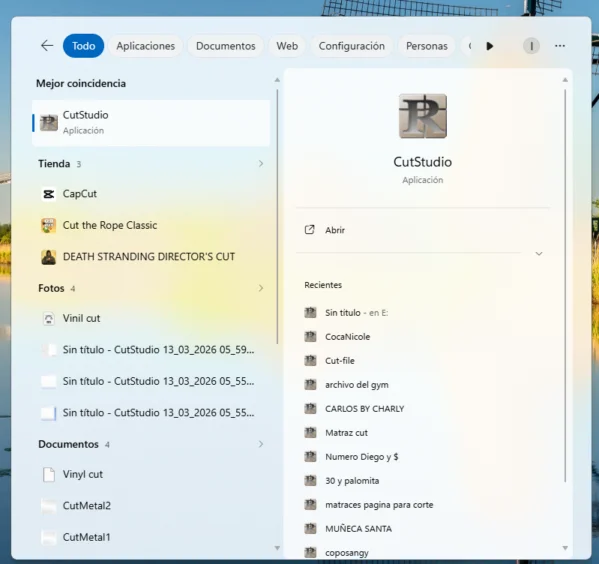Open the Configuración filter tab
Image resolution: width=599 pixels, height=564 pixels.
pos(352,46)
